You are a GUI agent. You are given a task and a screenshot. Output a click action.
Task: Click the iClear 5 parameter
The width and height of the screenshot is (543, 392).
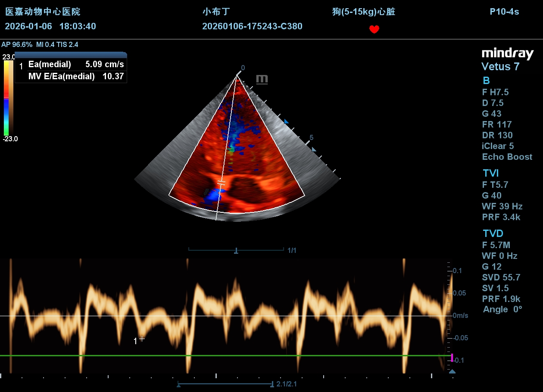[498, 146]
